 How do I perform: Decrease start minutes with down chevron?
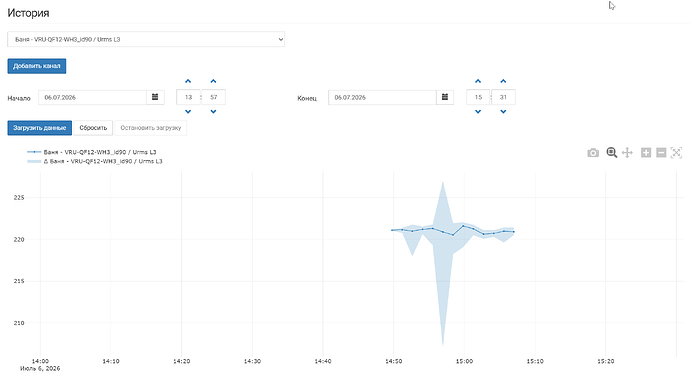coord(213,112)
